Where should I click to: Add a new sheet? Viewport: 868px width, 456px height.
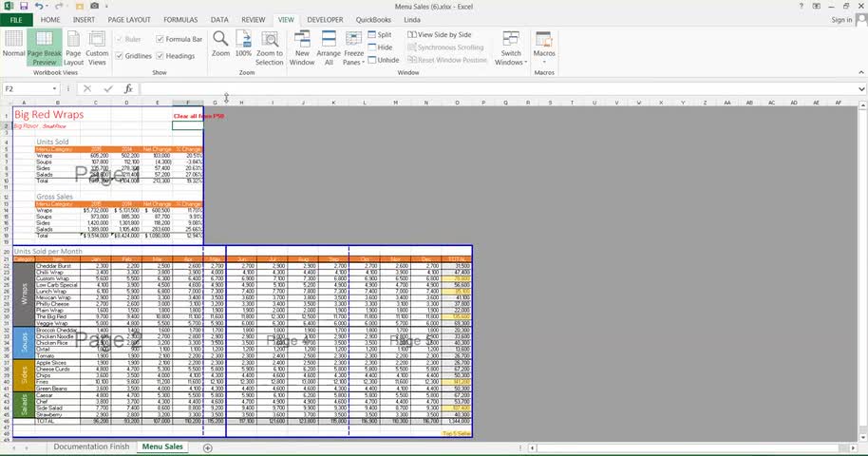(x=208, y=447)
